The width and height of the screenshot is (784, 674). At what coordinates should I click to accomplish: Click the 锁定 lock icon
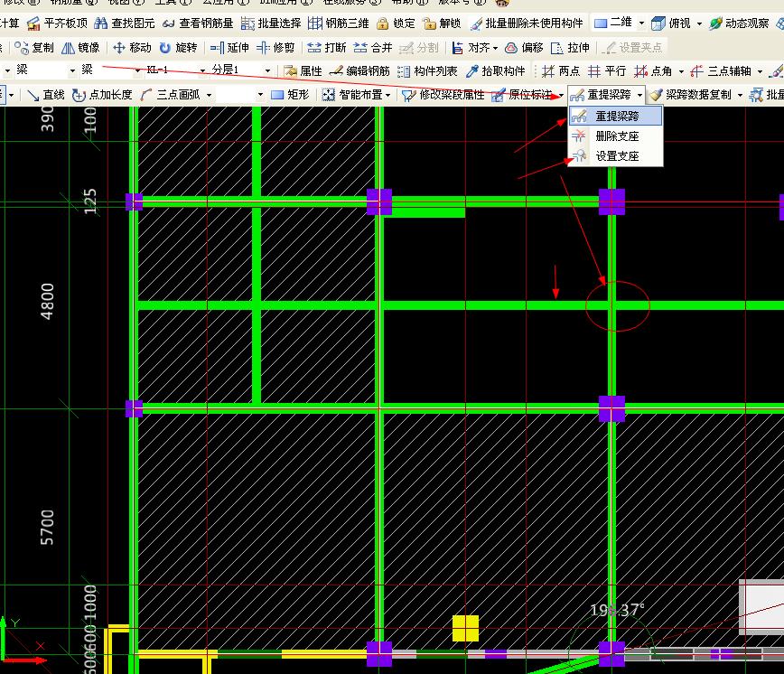[x=396, y=23]
